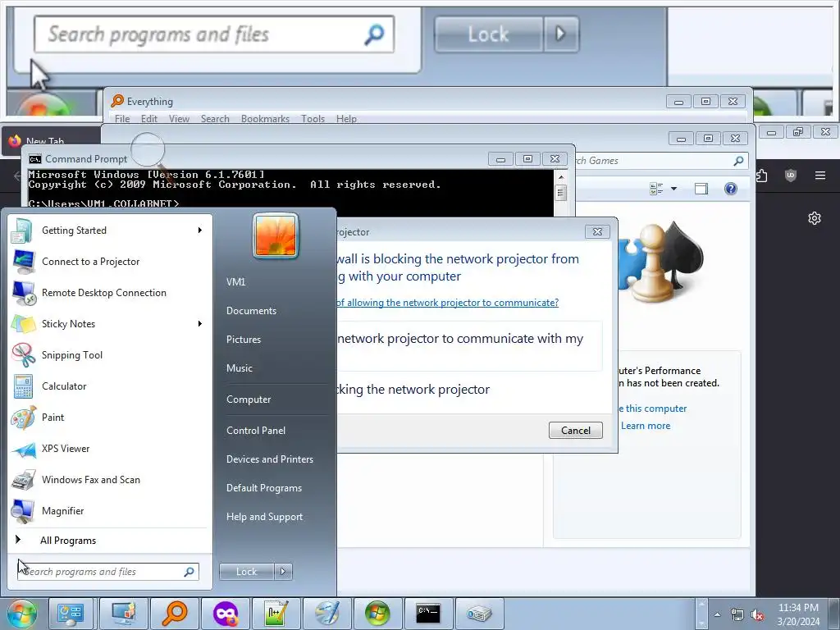The image size is (840, 630).
Task: Switch to Command Prompt via taskbar
Action: 428,614
